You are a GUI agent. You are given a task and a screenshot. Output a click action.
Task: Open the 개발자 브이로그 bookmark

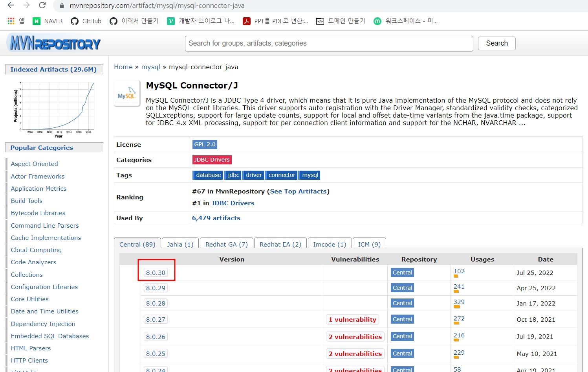(x=200, y=21)
